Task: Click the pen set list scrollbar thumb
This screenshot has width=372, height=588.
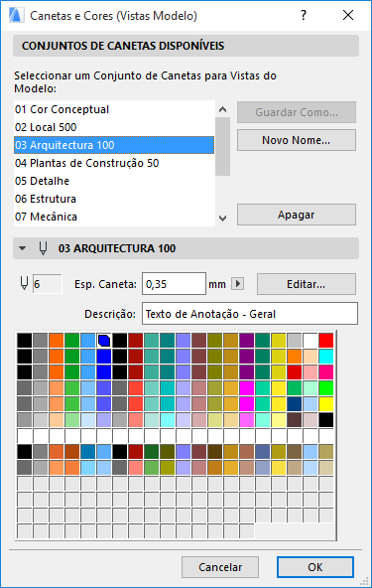Action: point(222,146)
